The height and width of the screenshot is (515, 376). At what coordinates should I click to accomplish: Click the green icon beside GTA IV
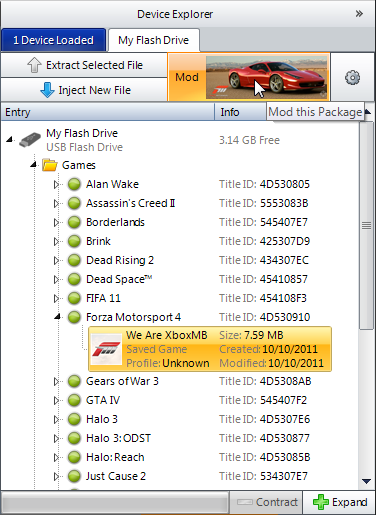point(74,400)
